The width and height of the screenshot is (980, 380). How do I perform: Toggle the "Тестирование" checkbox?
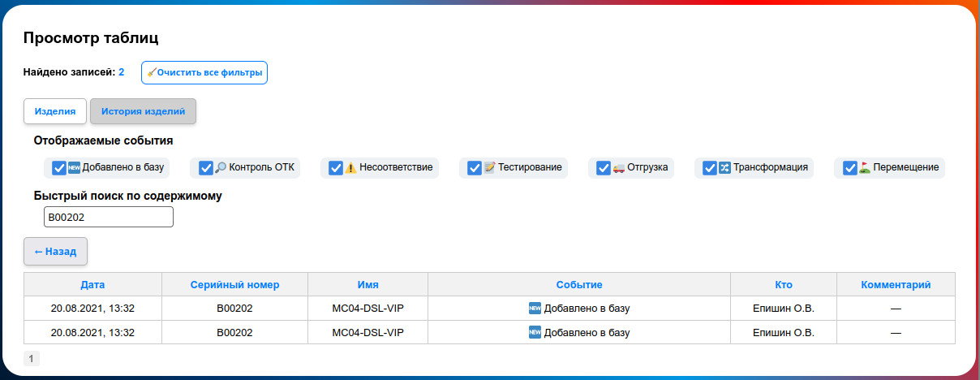click(x=474, y=168)
